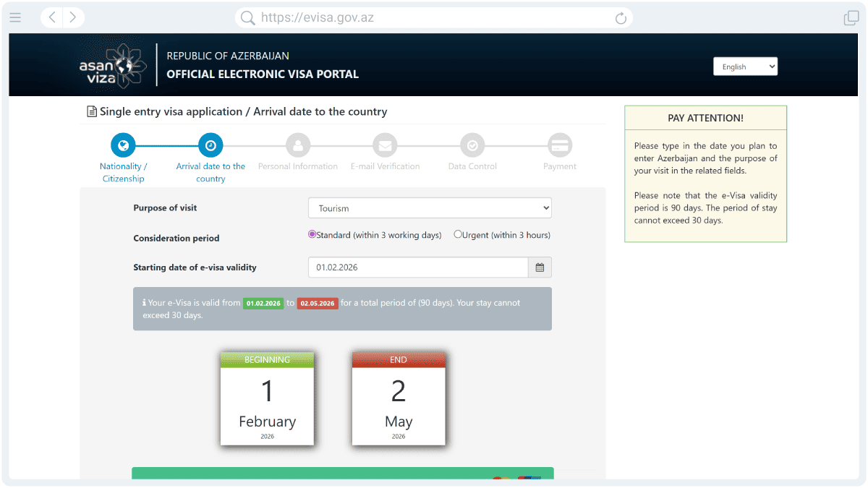The height and width of the screenshot is (488, 868).
Task: Reload the page with the refresh icon
Action: pos(621,18)
